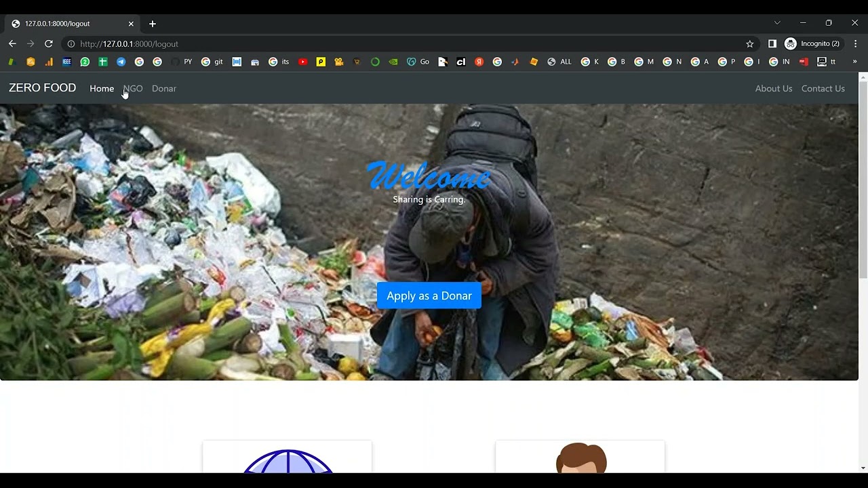The height and width of the screenshot is (488, 868).
Task: Open the Google Analytics bar-chart bookmark
Action: (49, 62)
